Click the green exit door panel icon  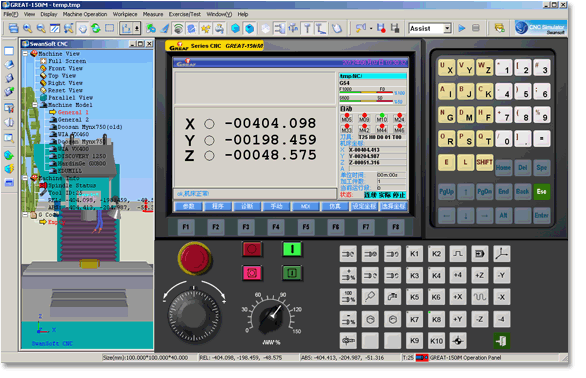[x=501, y=341]
